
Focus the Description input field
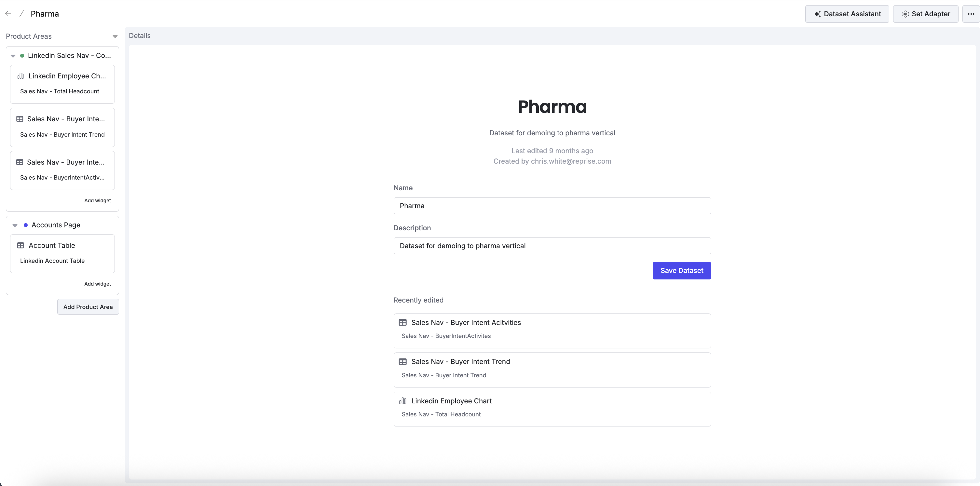[552, 246]
